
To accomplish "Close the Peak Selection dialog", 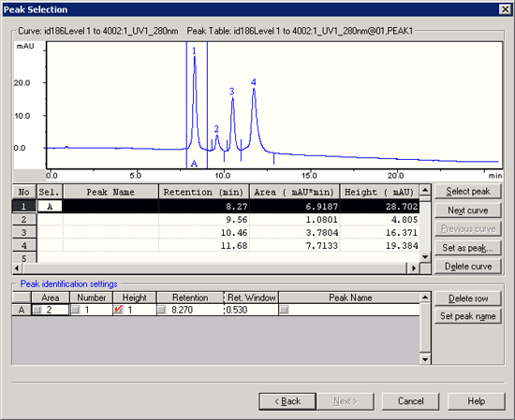I will (x=505, y=9).
